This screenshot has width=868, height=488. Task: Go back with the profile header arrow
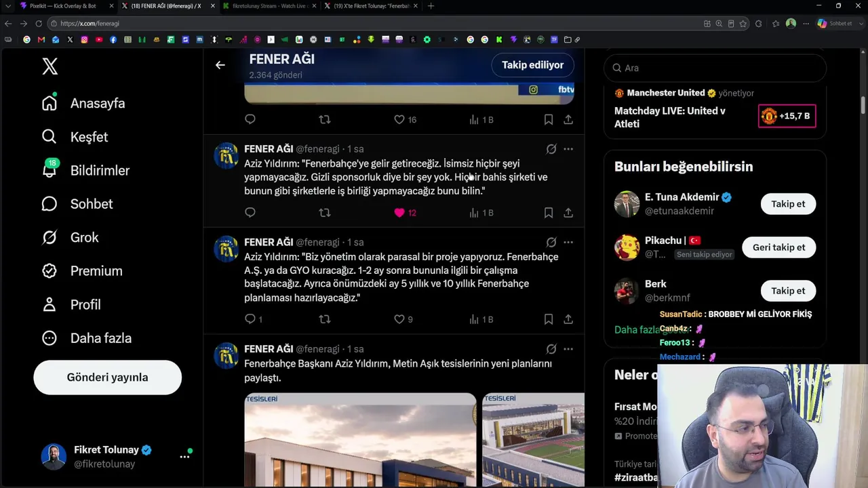click(x=220, y=65)
